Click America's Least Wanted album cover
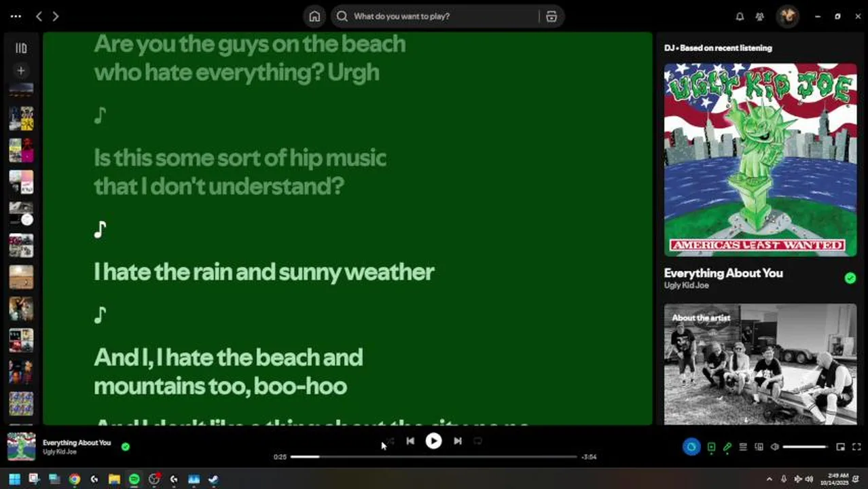868x489 pixels. click(x=760, y=160)
